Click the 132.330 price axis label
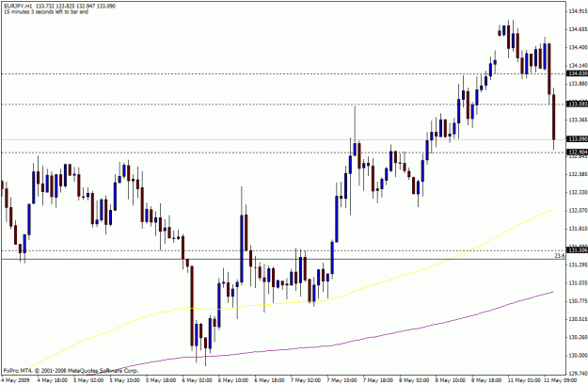This screenshot has width=588, height=385. 578,192
